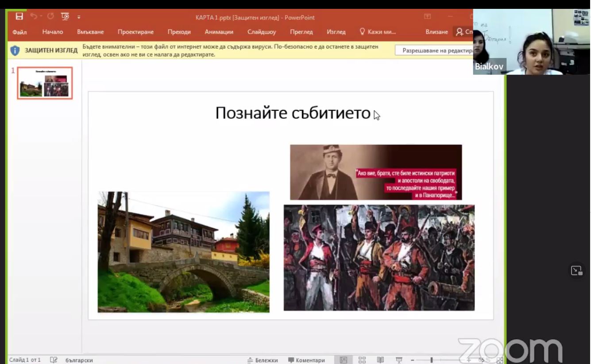
Task: Click the zoom slider handle in status bar
Action: tap(432, 360)
